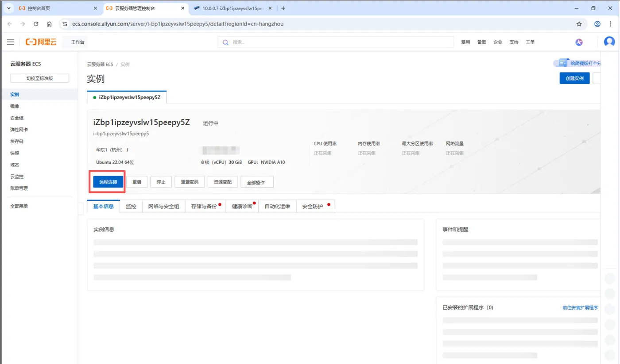The width and height of the screenshot is (620, 364).
Task: Go forward with browser forward arrow
Action: pos(23,24)
